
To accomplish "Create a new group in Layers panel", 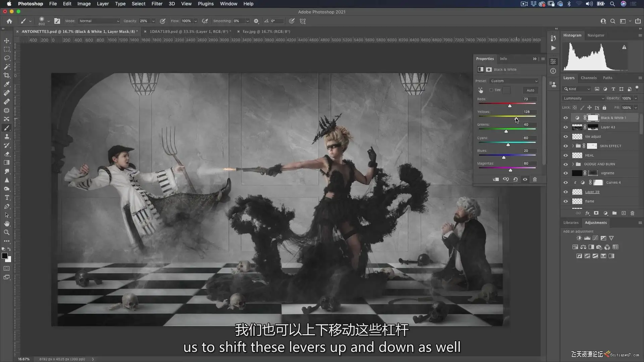I will (x=614, y=213).
